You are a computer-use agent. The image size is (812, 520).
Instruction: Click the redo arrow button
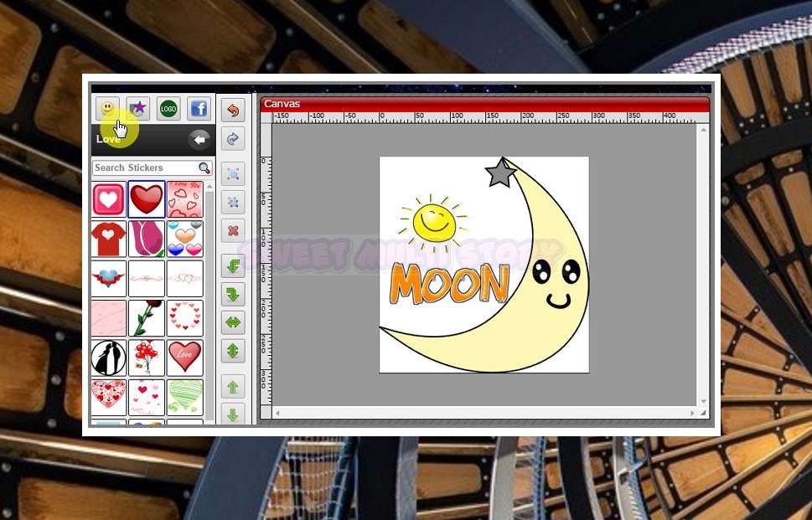[x=233, y=139]
